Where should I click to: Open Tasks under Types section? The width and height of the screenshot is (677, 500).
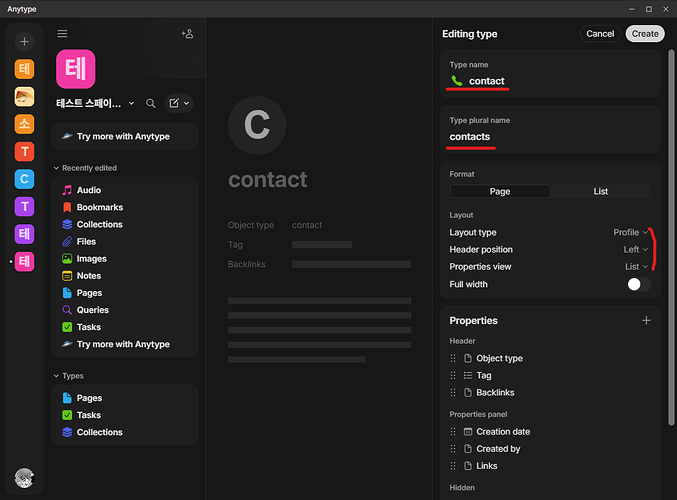[125, 415]
